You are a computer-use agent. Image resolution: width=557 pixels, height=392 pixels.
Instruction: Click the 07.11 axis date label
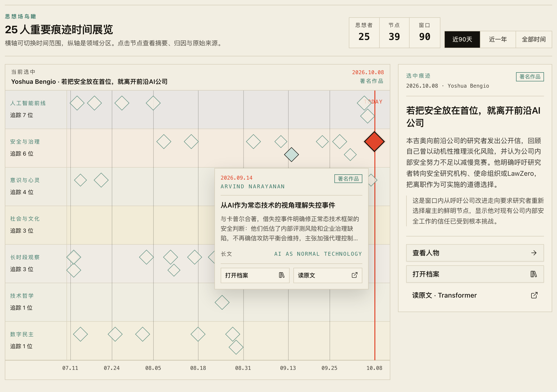(x=70, y=368)
